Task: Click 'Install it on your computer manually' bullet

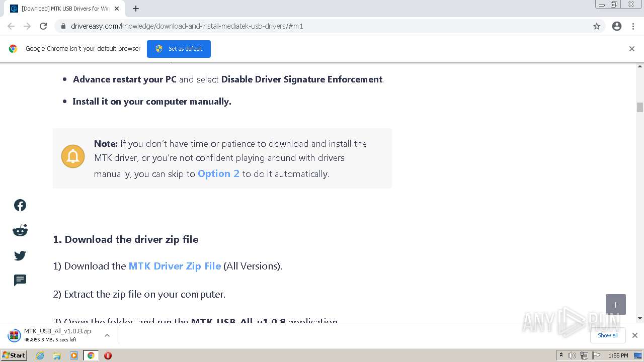Action: point(152,102)
